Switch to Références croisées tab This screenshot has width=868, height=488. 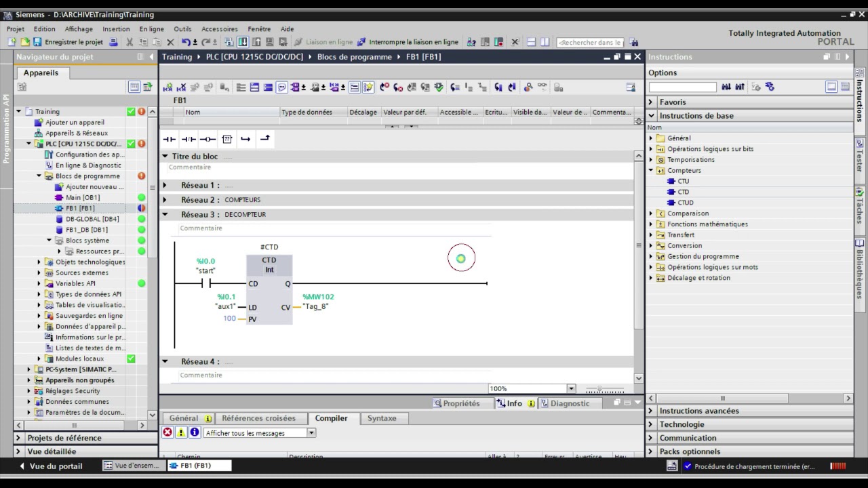258,418
